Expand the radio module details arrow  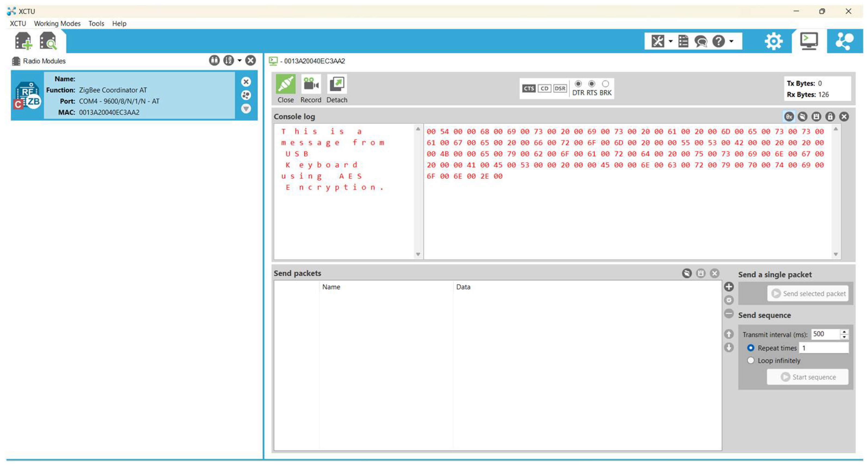tap(246, 109)
